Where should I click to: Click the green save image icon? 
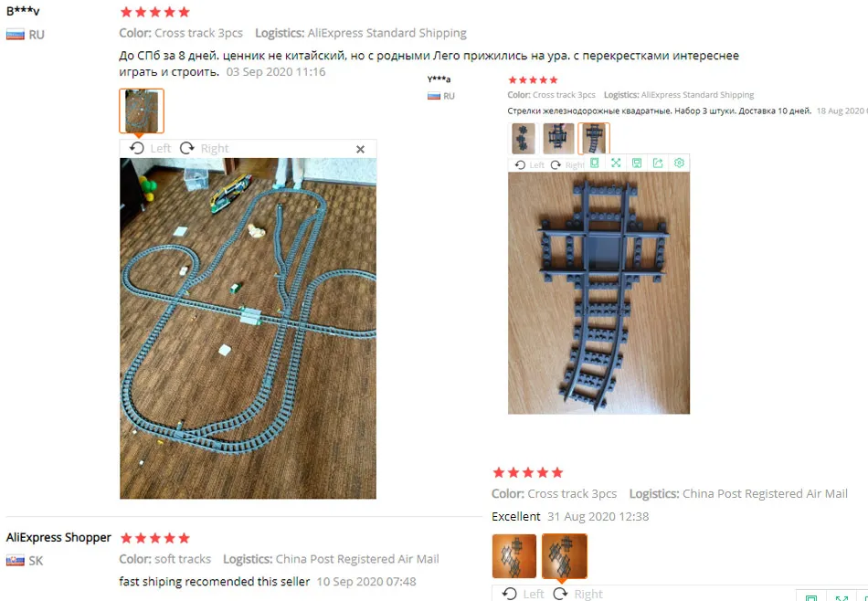pos(637,163)
